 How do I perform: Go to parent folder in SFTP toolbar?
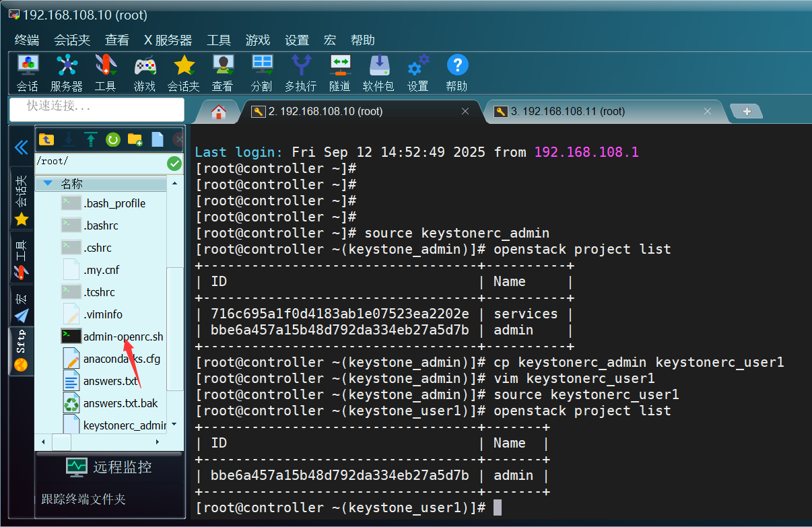[46, 139]
